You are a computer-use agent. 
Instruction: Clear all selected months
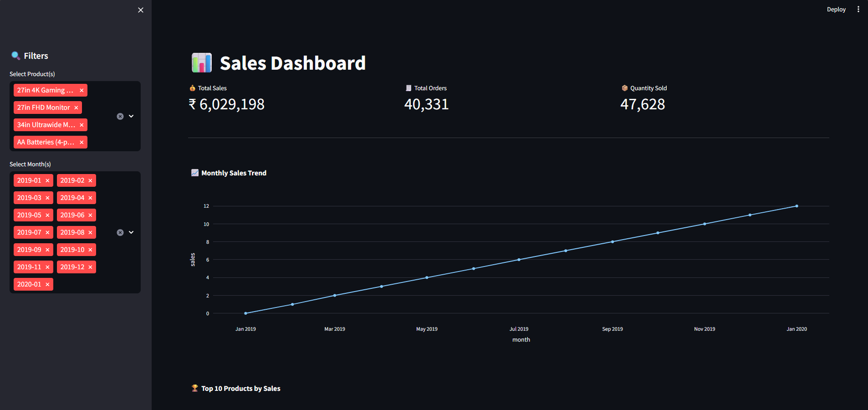(x=120, y=232)
